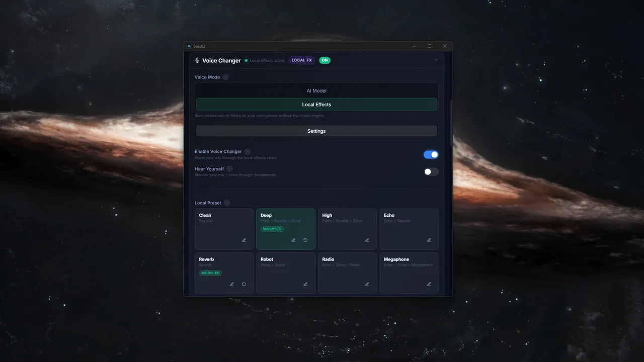Viewport: 644px width, 362px height.
Task: Edit the Deep preset using pencil icon
Action: [293, 240]
